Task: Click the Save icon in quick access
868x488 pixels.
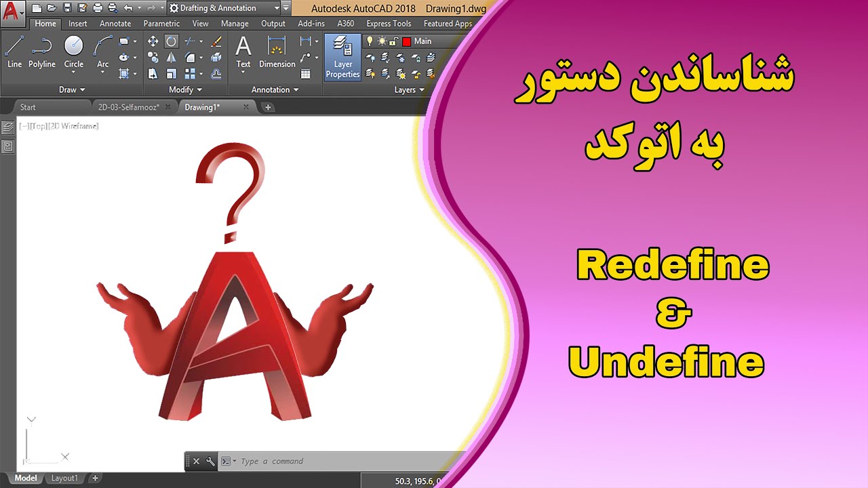Action: (67, 8)
